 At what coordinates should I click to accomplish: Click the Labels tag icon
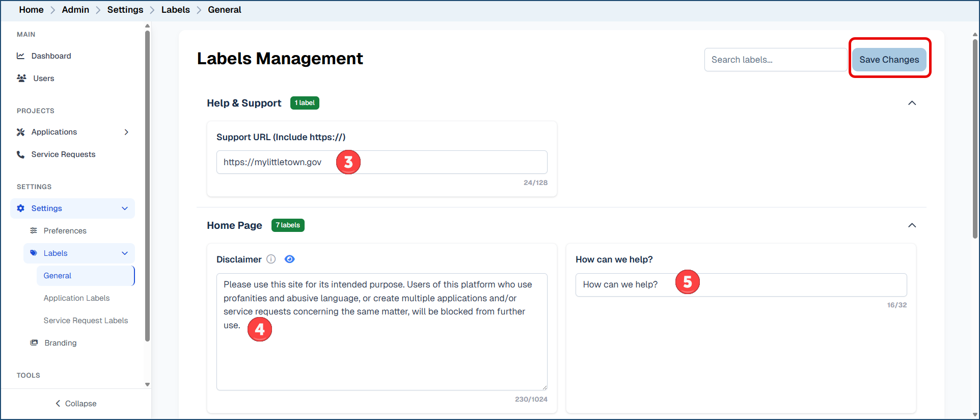pos(34,253)
